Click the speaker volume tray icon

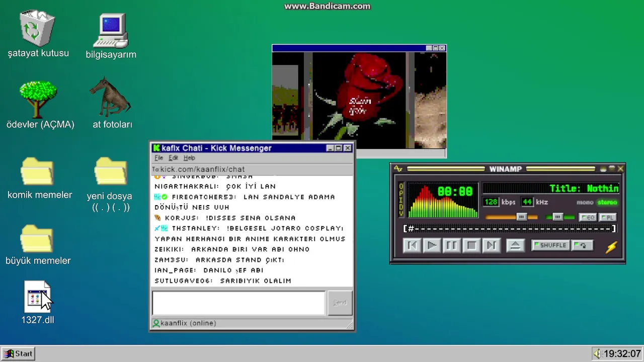597,353
